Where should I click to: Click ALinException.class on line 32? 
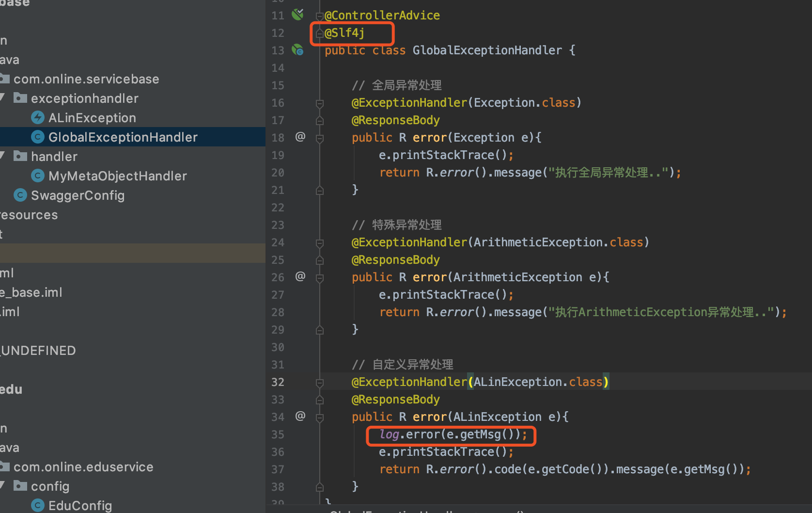pos(538,382)
